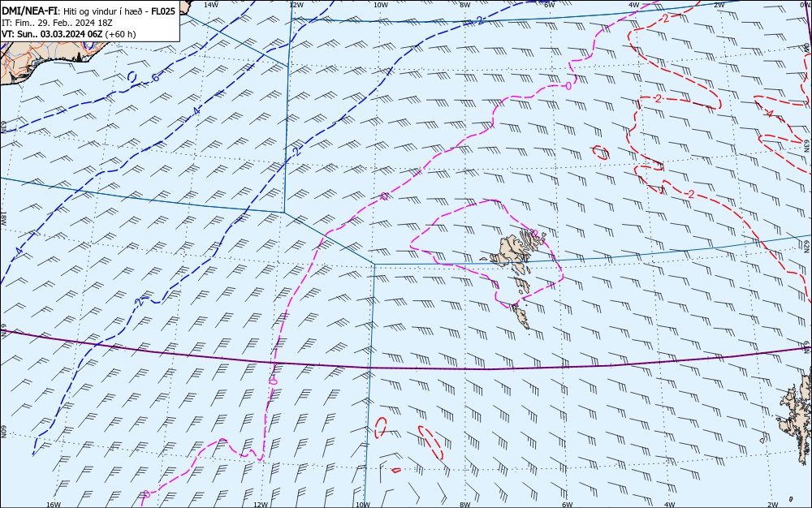The height and width of the screenshot is (508, 812).
Task: Select the (+60 h) forecast offset
Action: point(120,35)
